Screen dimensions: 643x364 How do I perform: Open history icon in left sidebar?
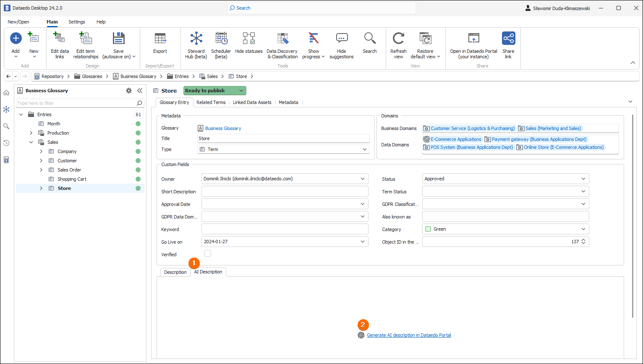pyautogui.click(x=6, y=143)
